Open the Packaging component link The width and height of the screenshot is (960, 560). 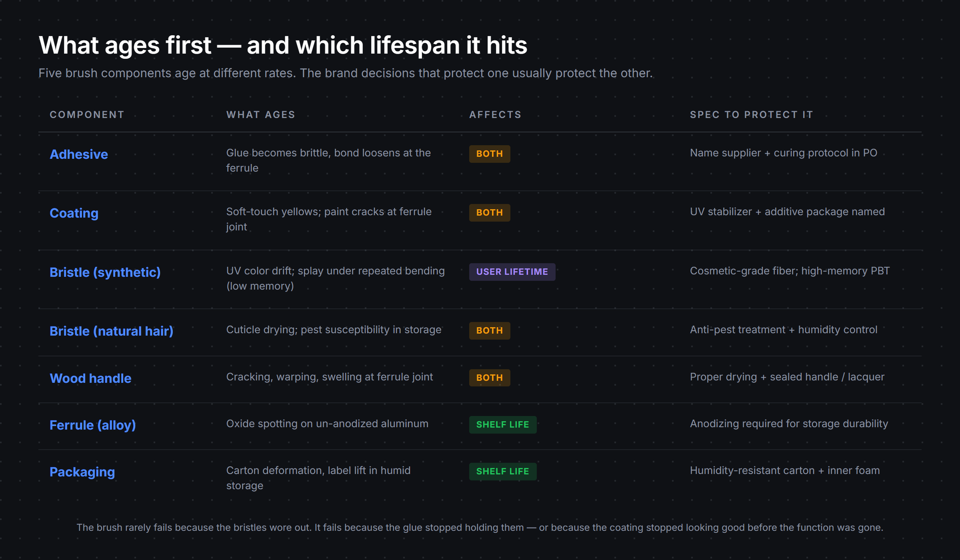coord(82,472)
